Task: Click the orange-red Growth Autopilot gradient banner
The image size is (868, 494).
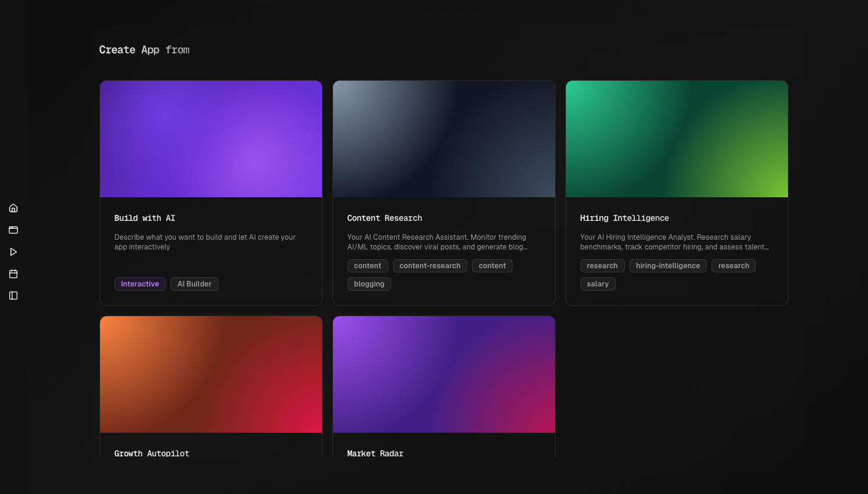Action: (x=210, y=374)
